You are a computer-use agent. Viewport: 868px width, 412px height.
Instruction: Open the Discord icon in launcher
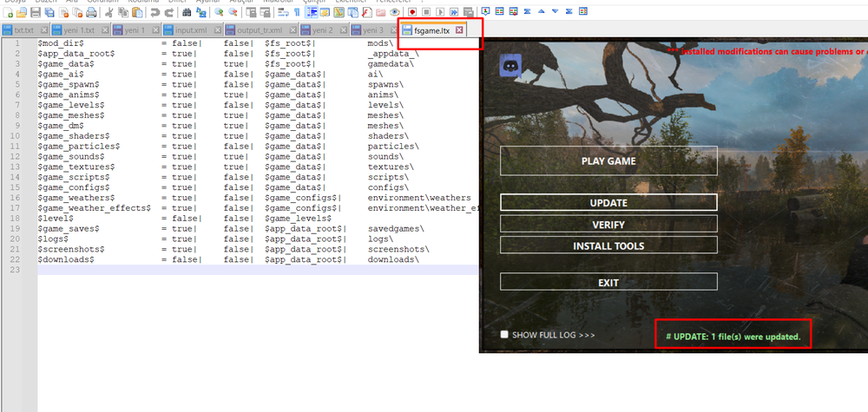coord(510,65)
